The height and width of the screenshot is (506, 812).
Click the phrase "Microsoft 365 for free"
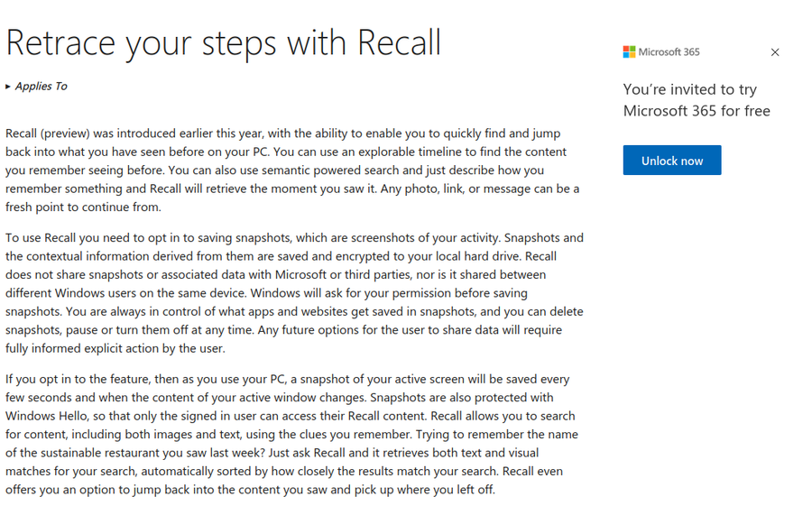coord(697,111)
